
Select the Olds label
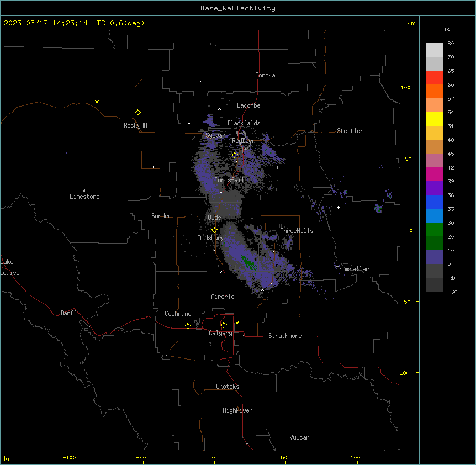tap(214, 218)
